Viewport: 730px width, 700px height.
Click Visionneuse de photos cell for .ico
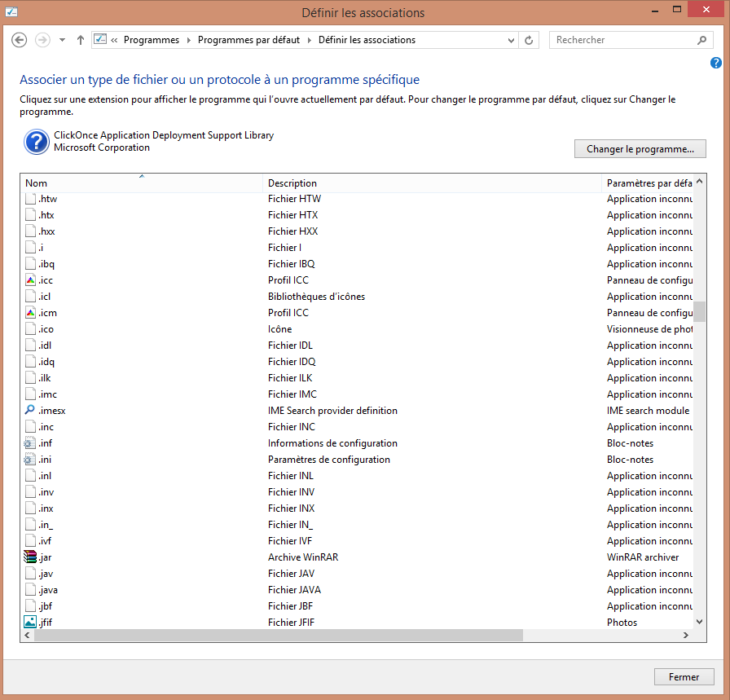click(x=649, y=328)
